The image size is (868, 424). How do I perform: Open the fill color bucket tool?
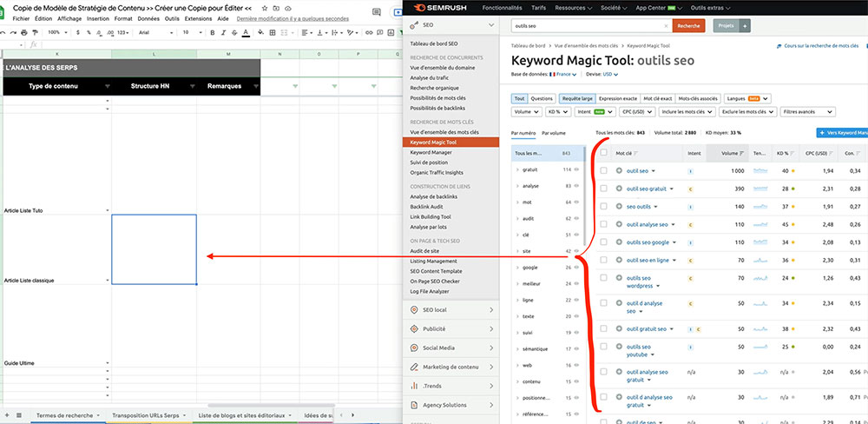click(x=261, y=33)
